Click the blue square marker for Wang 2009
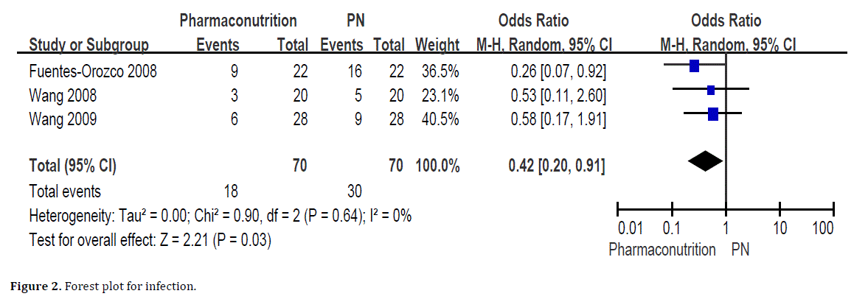The image size is (868, 299). (x=712, y=113)
